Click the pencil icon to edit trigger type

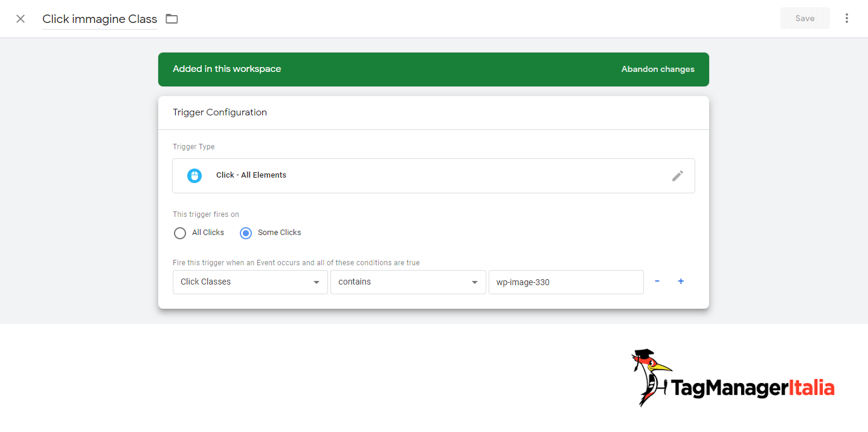(678, 176)
